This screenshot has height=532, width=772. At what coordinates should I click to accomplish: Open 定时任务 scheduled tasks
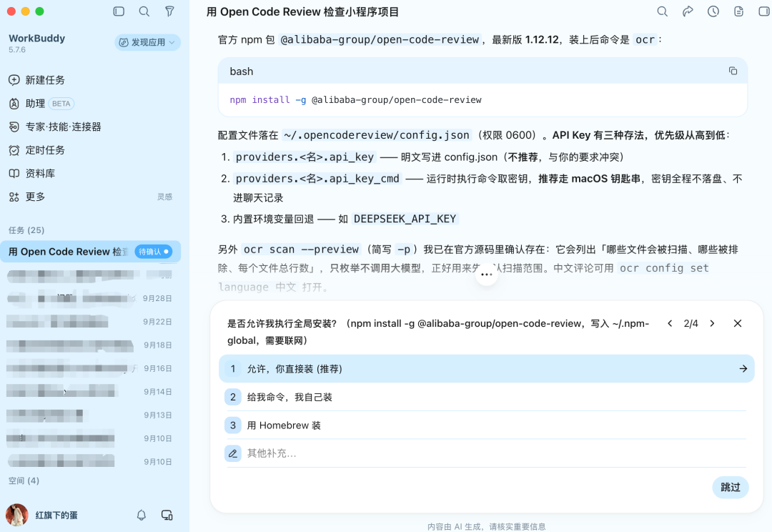37,150
